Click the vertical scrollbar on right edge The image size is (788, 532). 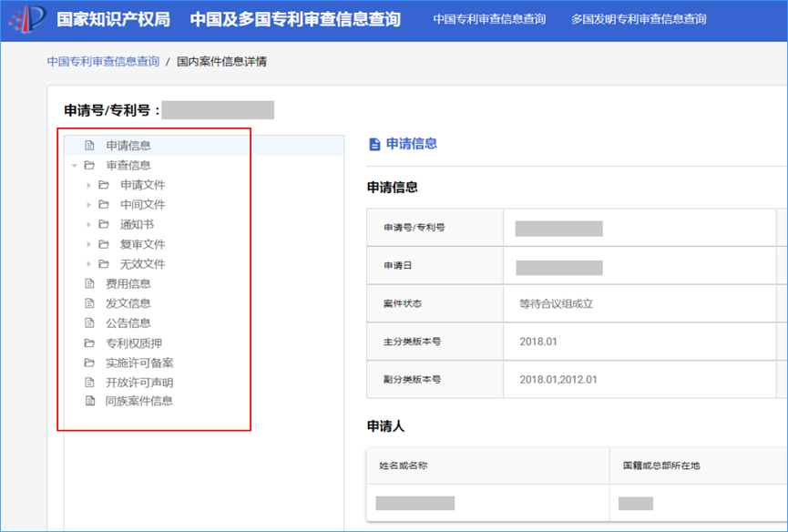point(783,264)
